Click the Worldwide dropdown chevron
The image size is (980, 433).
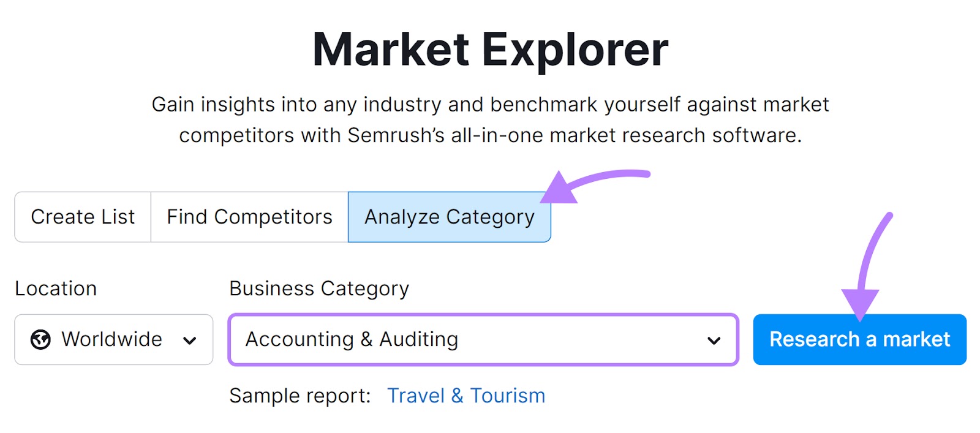click(x=190, y=339)
